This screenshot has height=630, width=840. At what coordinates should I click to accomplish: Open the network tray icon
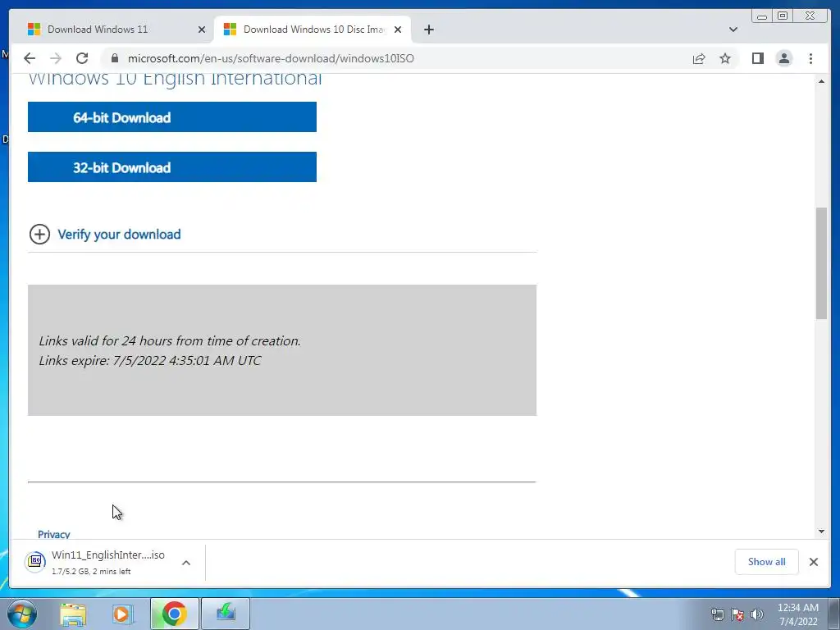(x=717, y=614)
